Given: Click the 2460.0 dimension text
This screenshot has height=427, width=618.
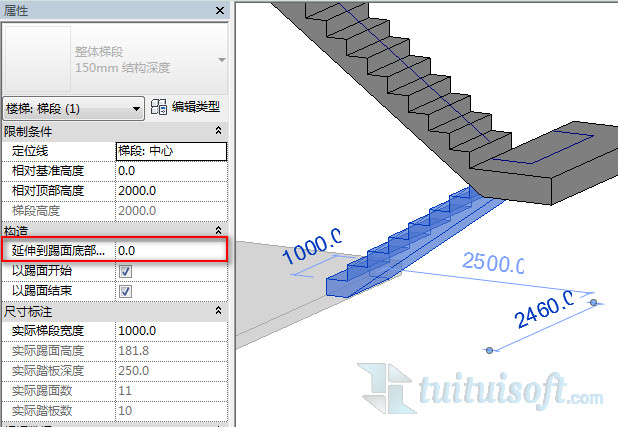Looking at the screenshot, I should tap(546, 312).
